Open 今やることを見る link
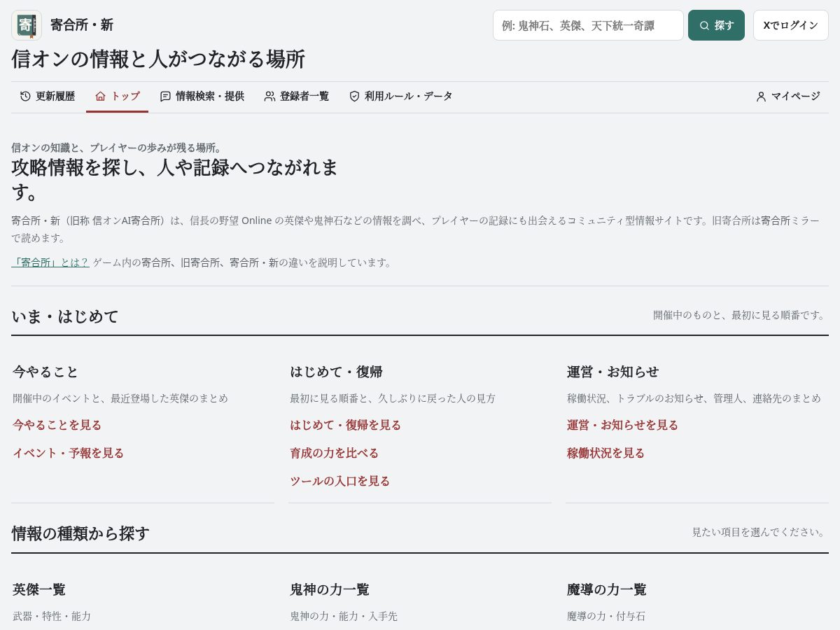Screen dimensions: 840x630 [57, 425]
